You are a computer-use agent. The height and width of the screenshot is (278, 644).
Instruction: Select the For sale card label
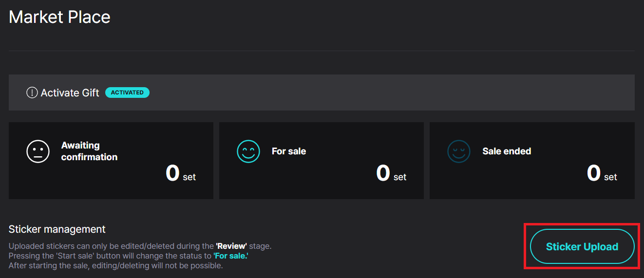[289, 151]
